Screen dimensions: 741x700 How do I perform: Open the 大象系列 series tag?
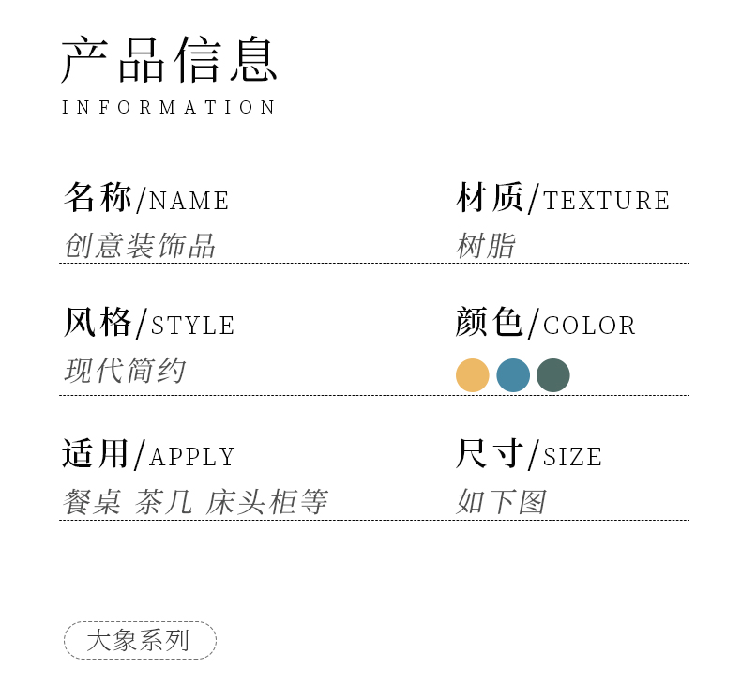coord(140,640)
